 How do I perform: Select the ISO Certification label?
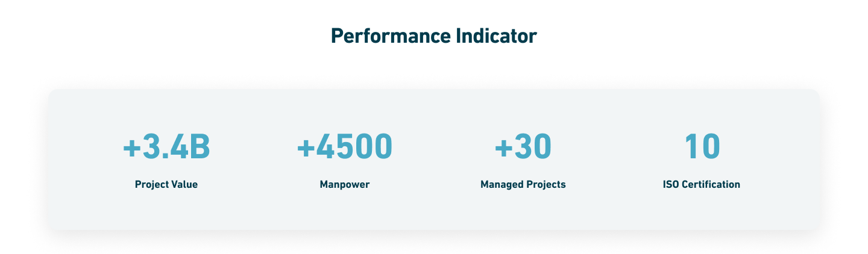pyautogui.click(x=702, y=184)
